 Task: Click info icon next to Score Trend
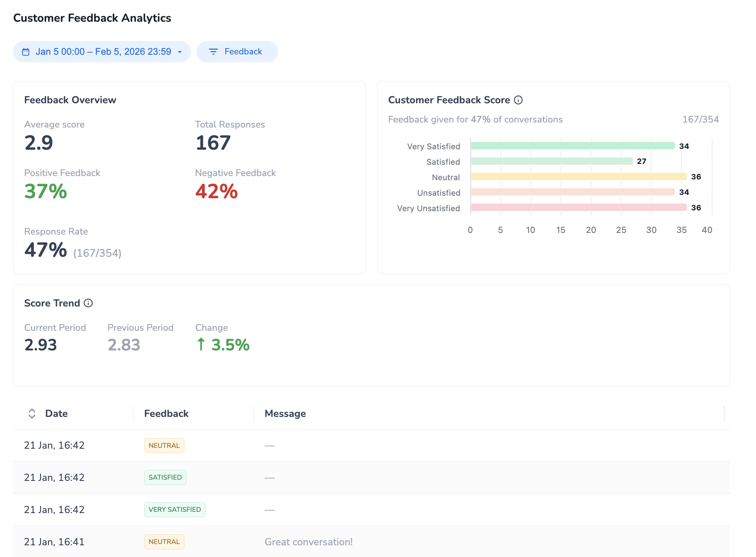click(88, 303)
